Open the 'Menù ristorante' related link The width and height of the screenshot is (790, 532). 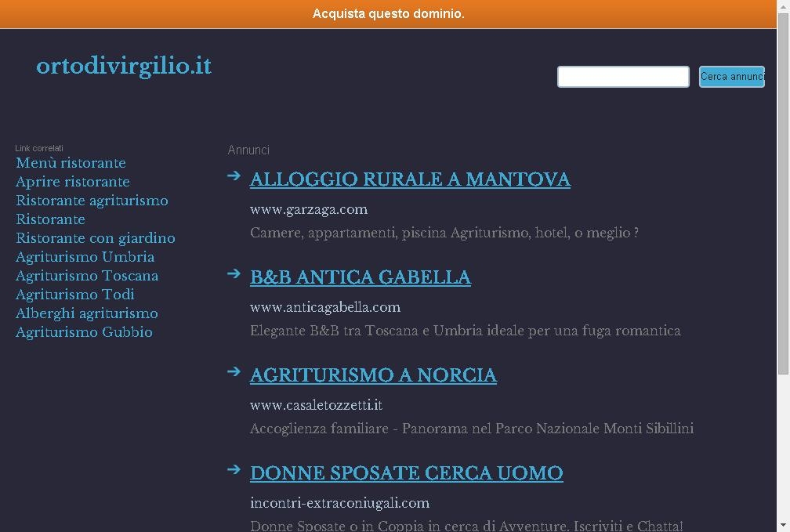click(71, 163)
